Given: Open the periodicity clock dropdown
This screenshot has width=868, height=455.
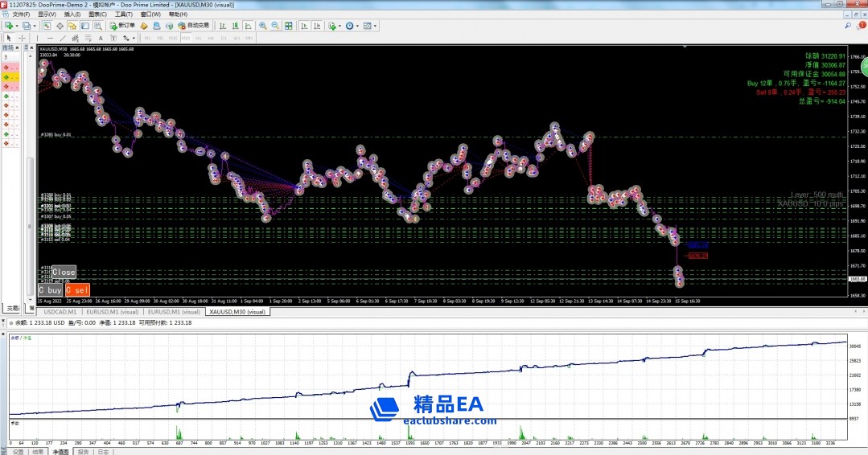Looking at the screenshot, I should tap(359, 26).
